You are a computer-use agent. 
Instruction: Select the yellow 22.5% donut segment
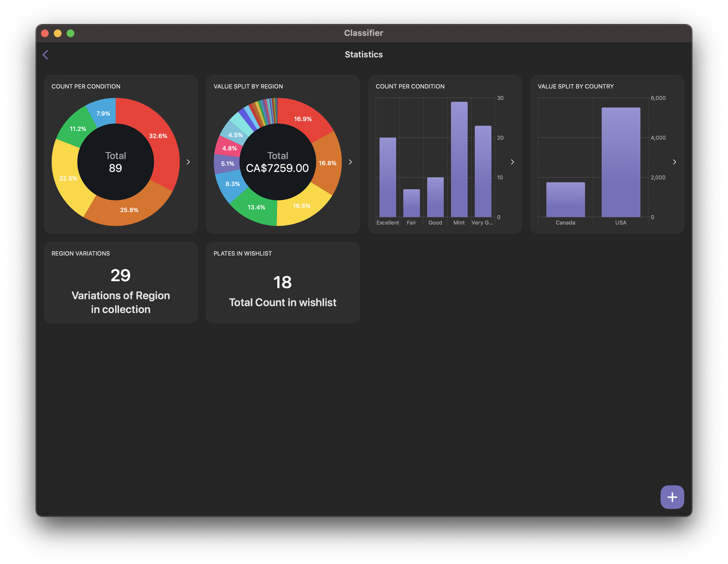[x=69, y=178]
